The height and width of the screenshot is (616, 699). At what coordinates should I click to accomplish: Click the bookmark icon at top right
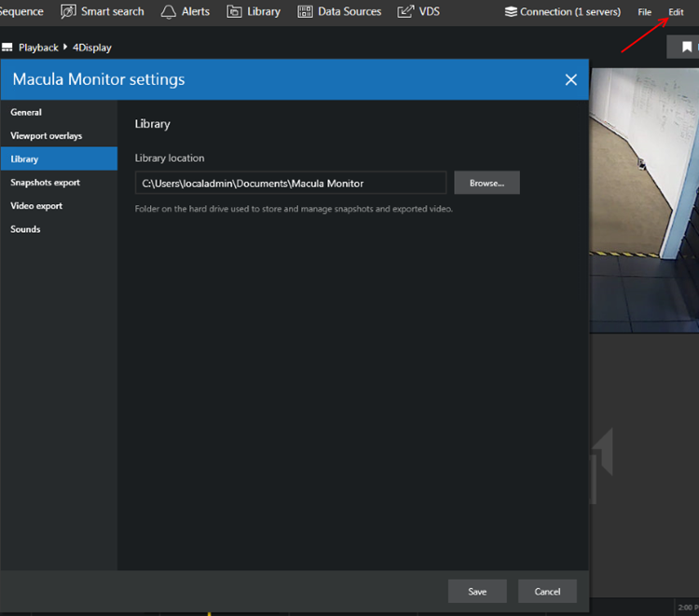[687, 47]
